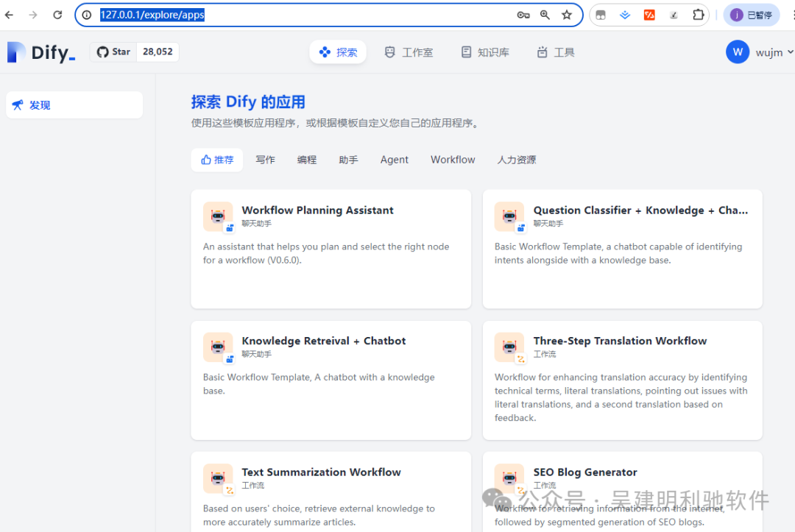
Task: Select the Workflow category filter
Action: click(x=453, y=160)
